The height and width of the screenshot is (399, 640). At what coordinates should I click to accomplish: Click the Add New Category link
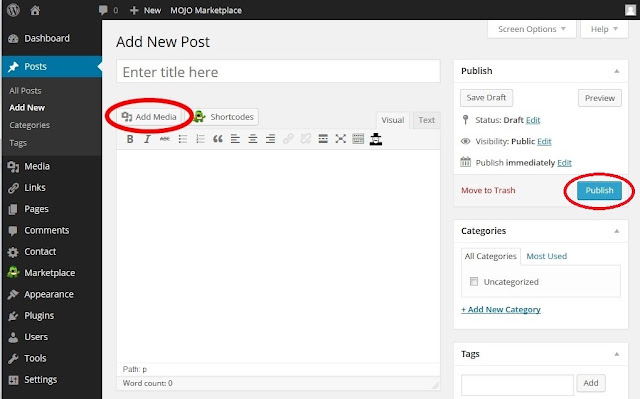point(501,310)
